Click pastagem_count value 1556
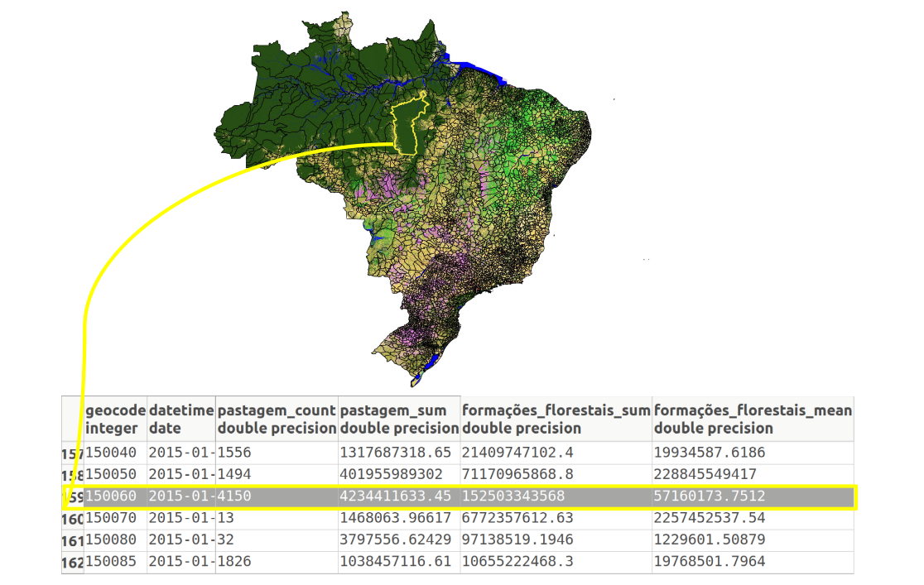The height and width of the screenshot is (585, 924). 234,453
